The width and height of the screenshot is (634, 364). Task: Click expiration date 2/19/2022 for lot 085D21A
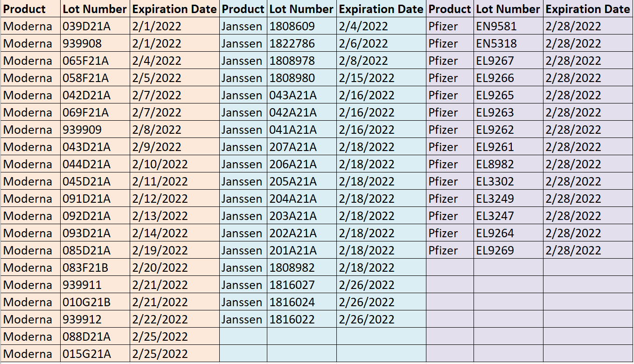pos(175,251)
